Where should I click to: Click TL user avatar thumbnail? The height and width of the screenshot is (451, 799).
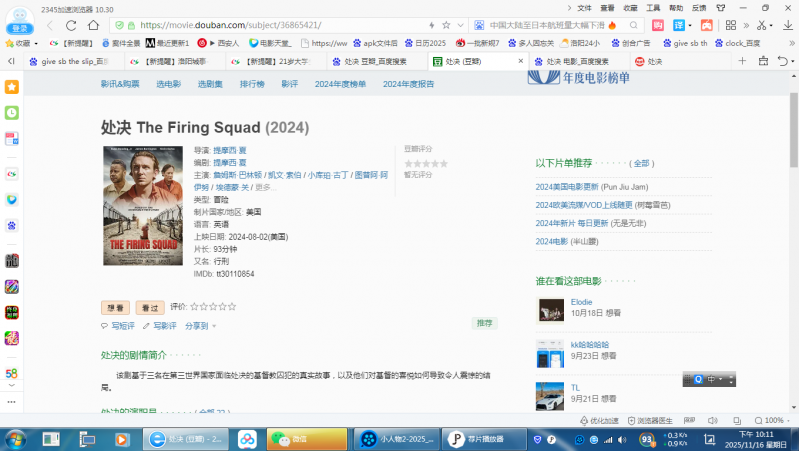click(x=550, y=396)
